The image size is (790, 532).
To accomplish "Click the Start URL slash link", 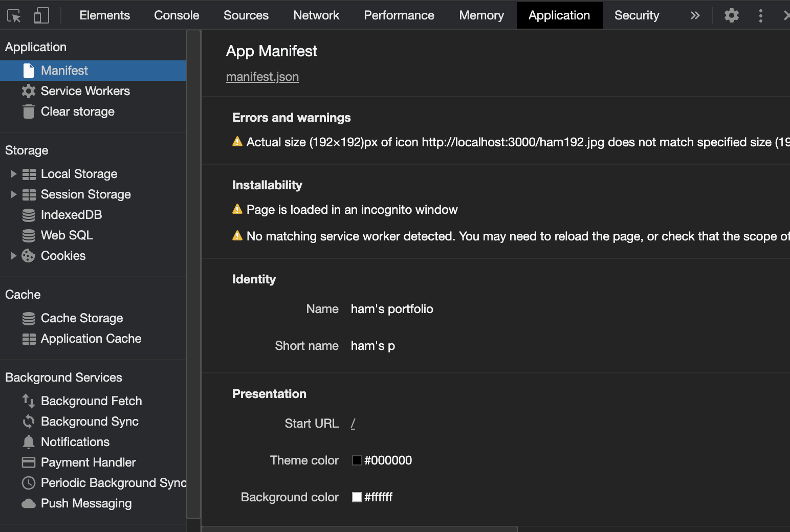I will pyautogui.click(x=353, y=424).
